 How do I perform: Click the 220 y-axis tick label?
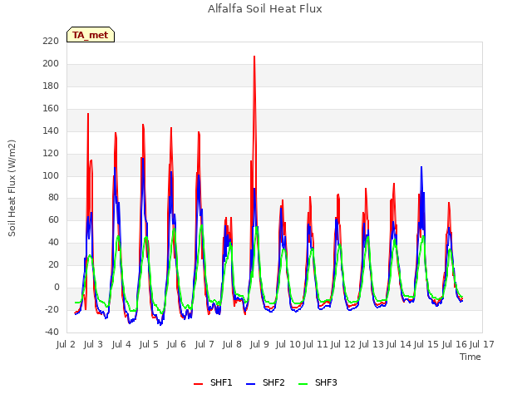(51, 41)
